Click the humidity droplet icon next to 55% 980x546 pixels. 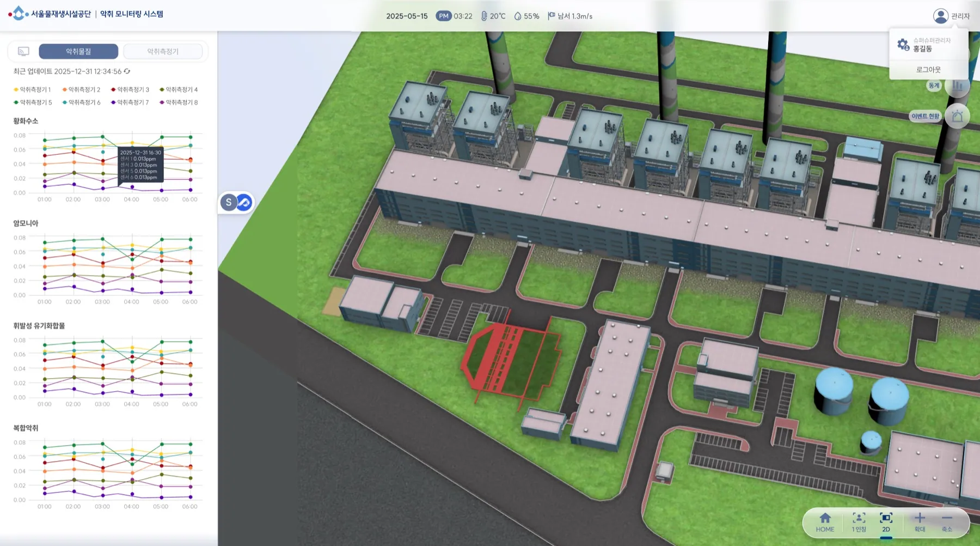517,16
